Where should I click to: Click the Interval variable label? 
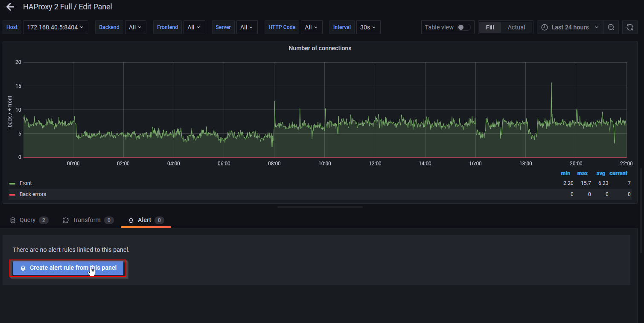pyautogui.click(x=342, y=27)
